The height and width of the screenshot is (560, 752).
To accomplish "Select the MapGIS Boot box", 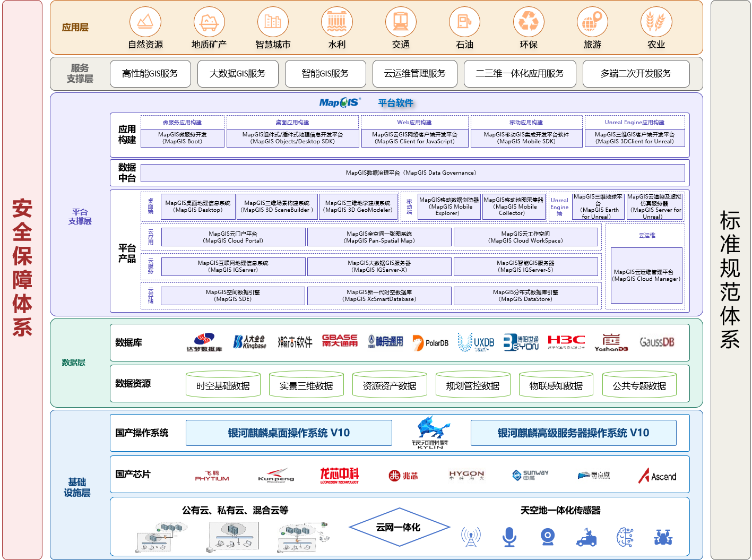I will [183, 138].
